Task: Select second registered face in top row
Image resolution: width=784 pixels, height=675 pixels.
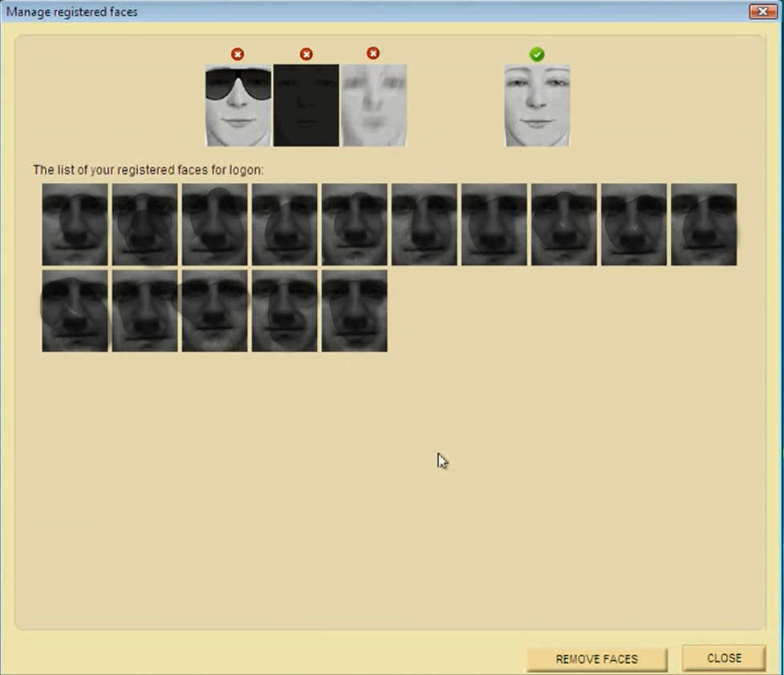Action: point(144,225)
